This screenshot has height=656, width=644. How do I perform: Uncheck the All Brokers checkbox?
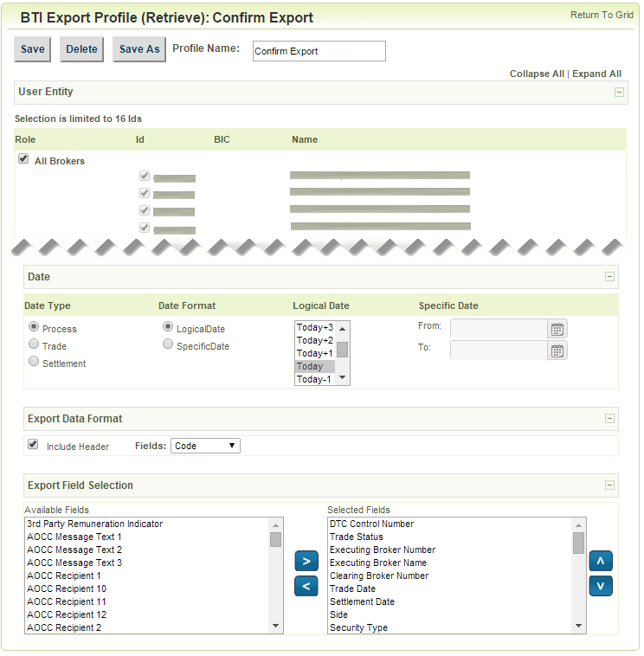pos(24,159)
